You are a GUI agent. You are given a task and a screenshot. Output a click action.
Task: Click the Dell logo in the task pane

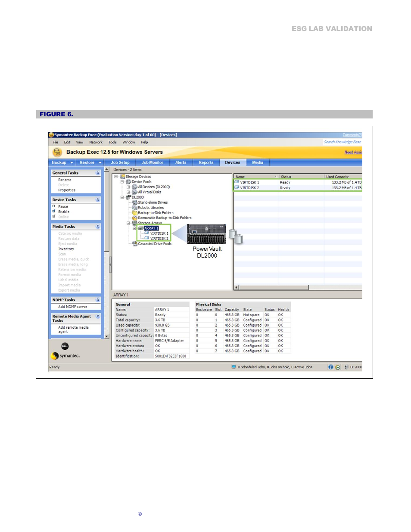click(x=65, y=346)
